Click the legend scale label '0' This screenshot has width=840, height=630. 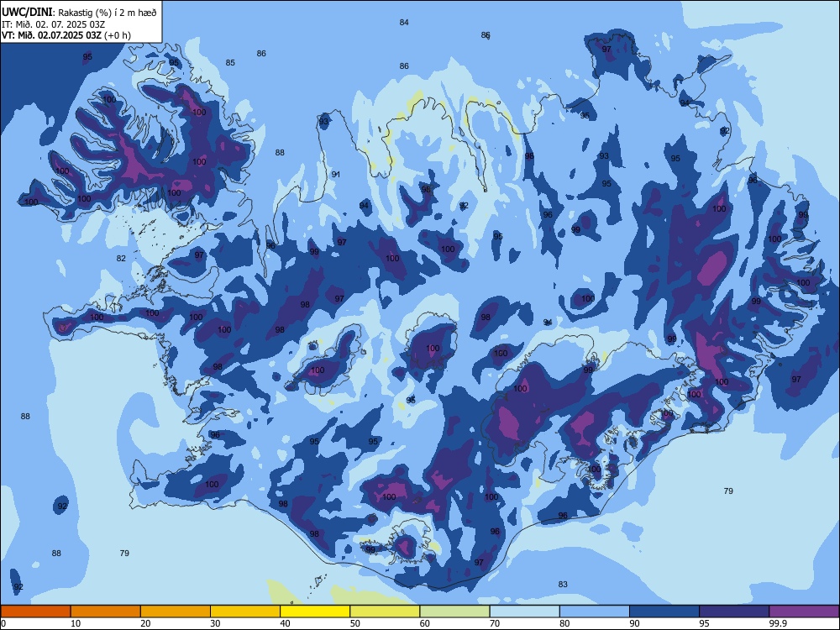[x=3, y=623]
